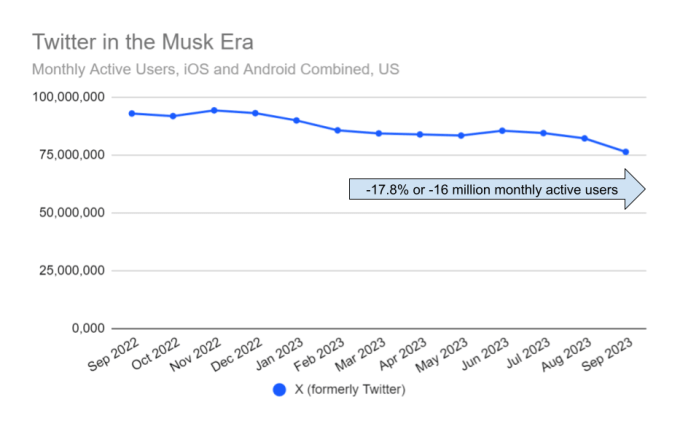
Task: Select the Nov 2022 peak data point
Action: 214,110
